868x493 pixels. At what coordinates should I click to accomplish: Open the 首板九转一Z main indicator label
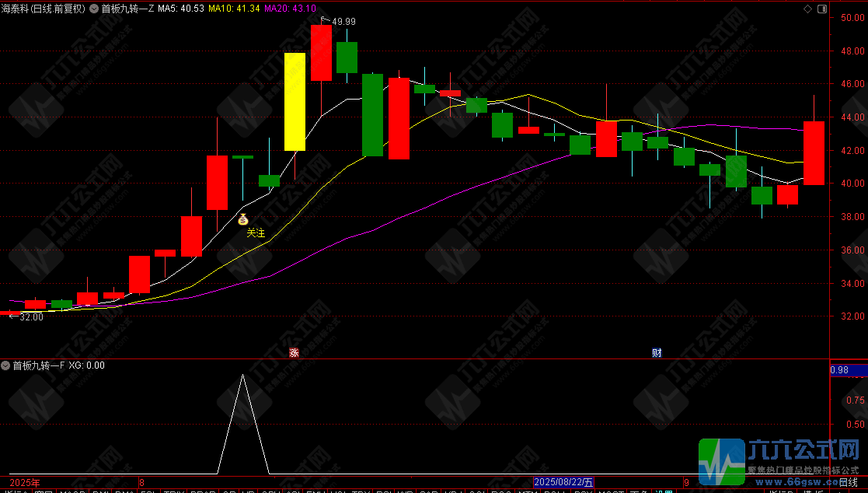127,9
